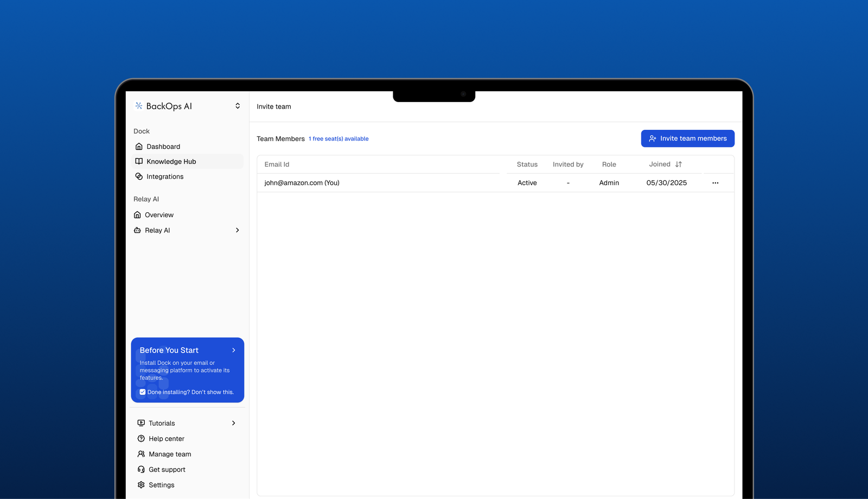Open the Before You Start card title
This screenshot has width=868, height=499.
(x=169, y=350)
